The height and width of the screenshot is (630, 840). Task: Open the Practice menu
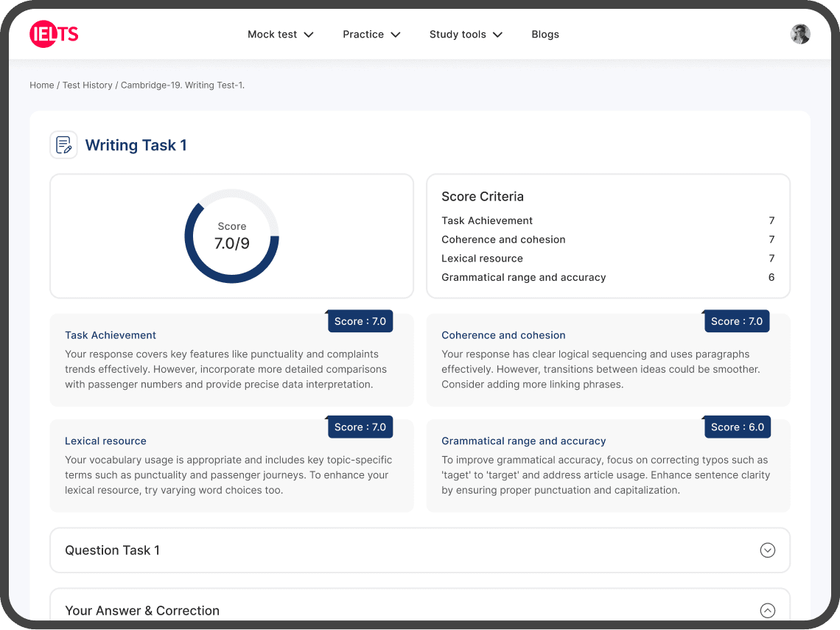pyautogui.click(x=371, y=34)
